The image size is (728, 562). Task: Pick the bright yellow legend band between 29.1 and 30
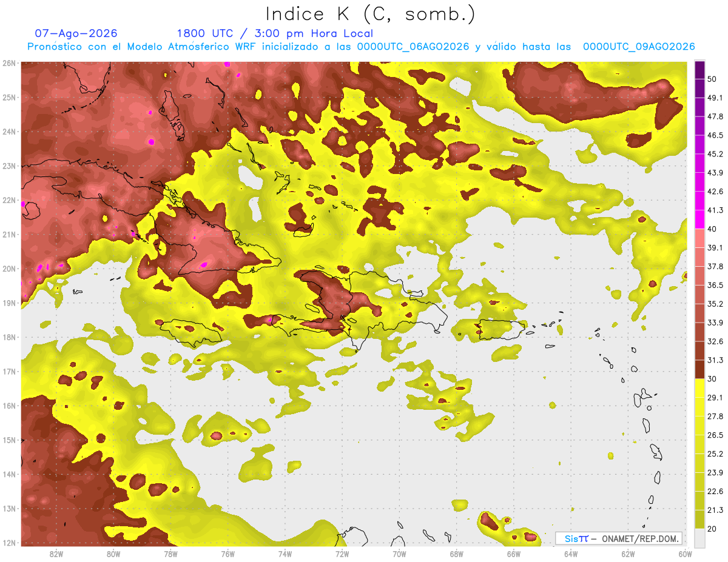(x=700, y=388)
